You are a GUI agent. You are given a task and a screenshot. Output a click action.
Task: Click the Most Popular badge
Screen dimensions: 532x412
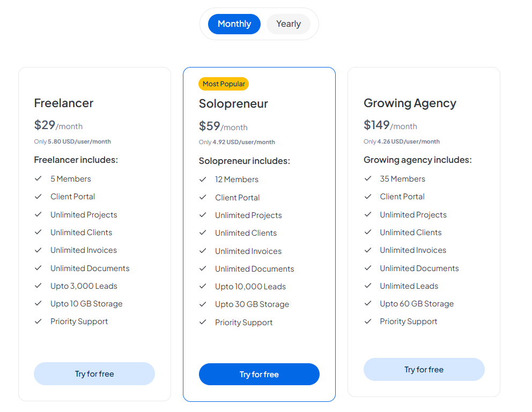point(224,84)
